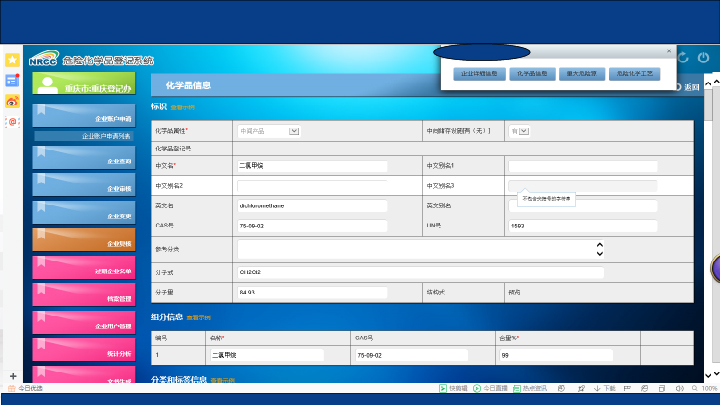Click the 参考分类 selector arrows
The width and height of the screenshot is (720, 405).
[599, 248]
